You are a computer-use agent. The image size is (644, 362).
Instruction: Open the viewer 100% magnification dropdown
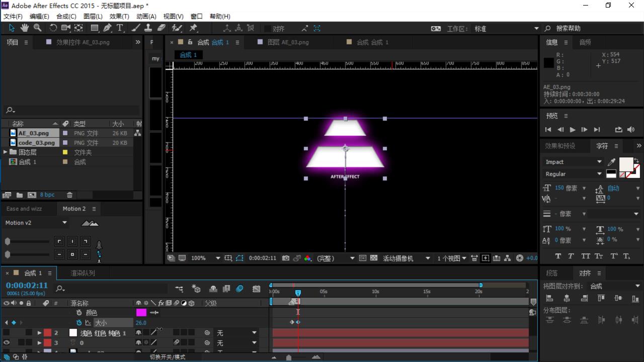[x=205, y=258]
